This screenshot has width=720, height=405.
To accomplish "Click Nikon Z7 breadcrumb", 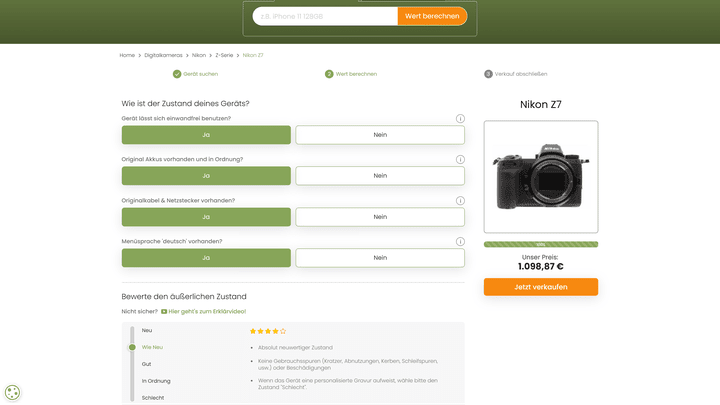I will [253, 55].
